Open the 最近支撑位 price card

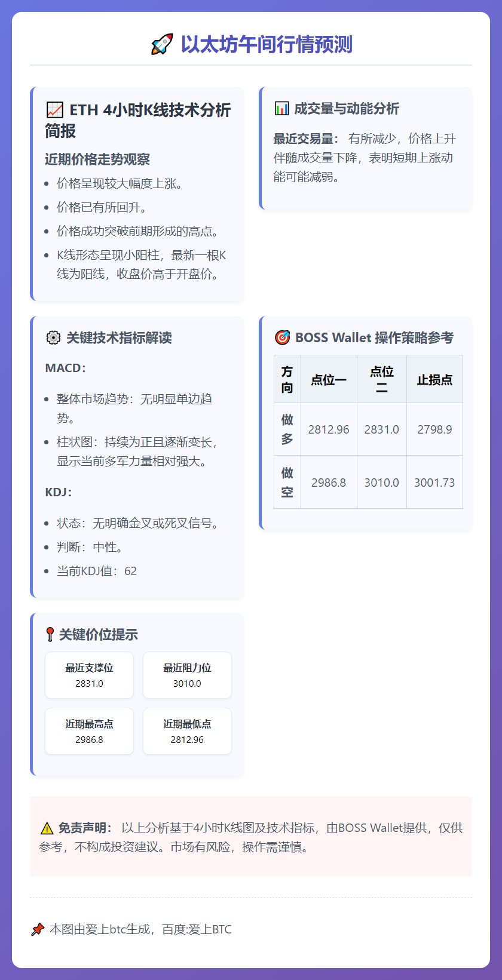pos(89,675)
